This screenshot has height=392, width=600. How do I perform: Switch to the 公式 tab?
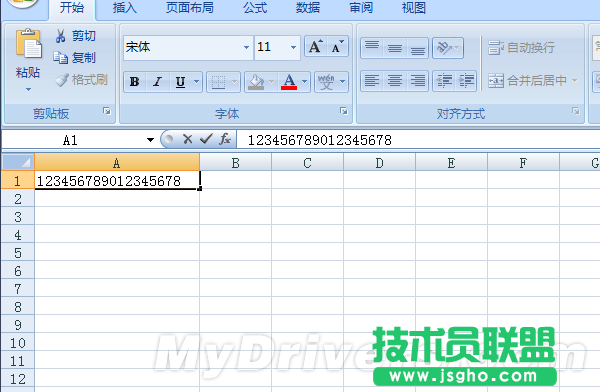tap(255, 8)
